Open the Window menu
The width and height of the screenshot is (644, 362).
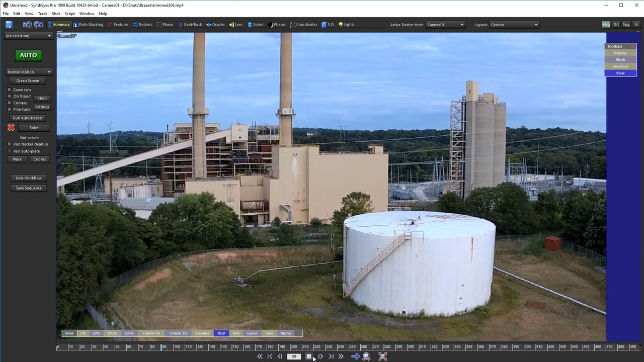coord(87,14)
